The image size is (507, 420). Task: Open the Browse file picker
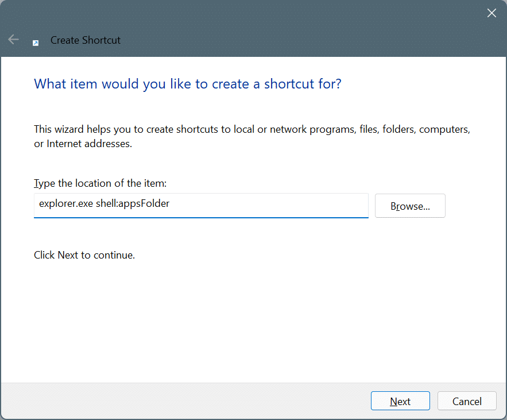click(x=409, y=205)
